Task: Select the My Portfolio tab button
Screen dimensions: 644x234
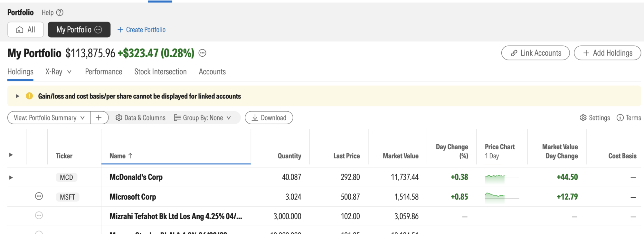Action: pos(79,30)
